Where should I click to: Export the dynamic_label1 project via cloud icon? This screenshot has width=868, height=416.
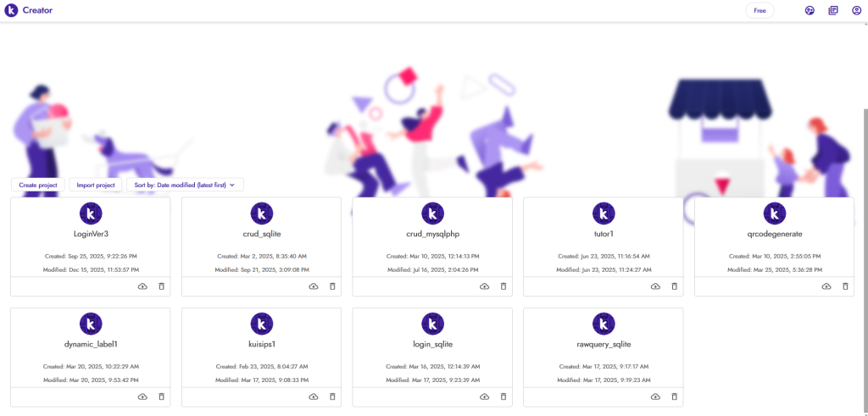142,397
